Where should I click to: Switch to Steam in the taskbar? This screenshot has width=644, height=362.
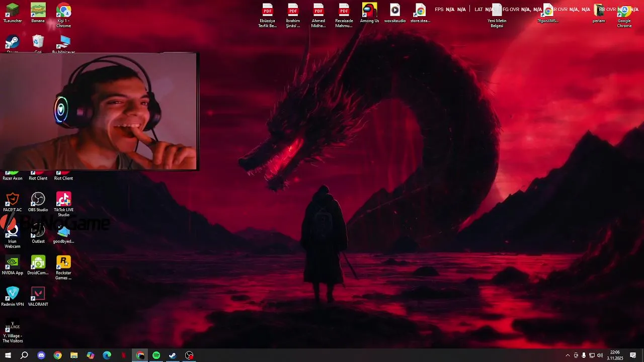click(173, 355)
